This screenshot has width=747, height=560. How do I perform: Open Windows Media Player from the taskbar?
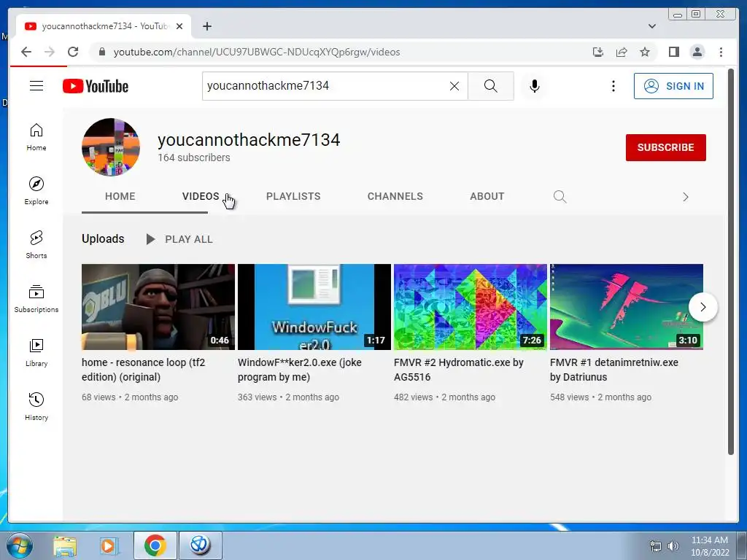(x=109, y=546)
